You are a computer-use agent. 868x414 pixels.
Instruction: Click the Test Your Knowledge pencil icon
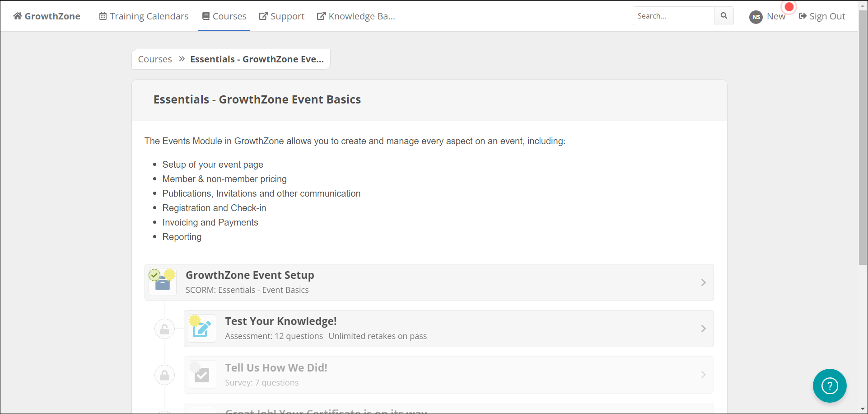pos(202,329)
